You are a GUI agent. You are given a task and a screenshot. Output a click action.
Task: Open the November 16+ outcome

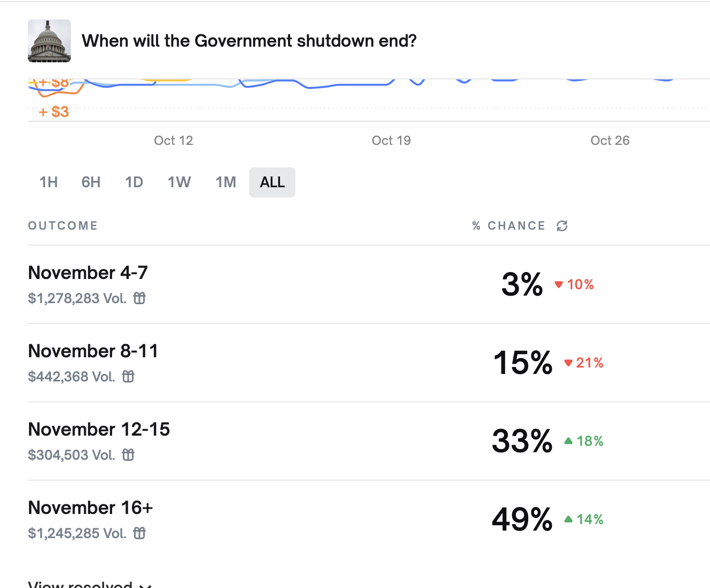pos(91,508)
